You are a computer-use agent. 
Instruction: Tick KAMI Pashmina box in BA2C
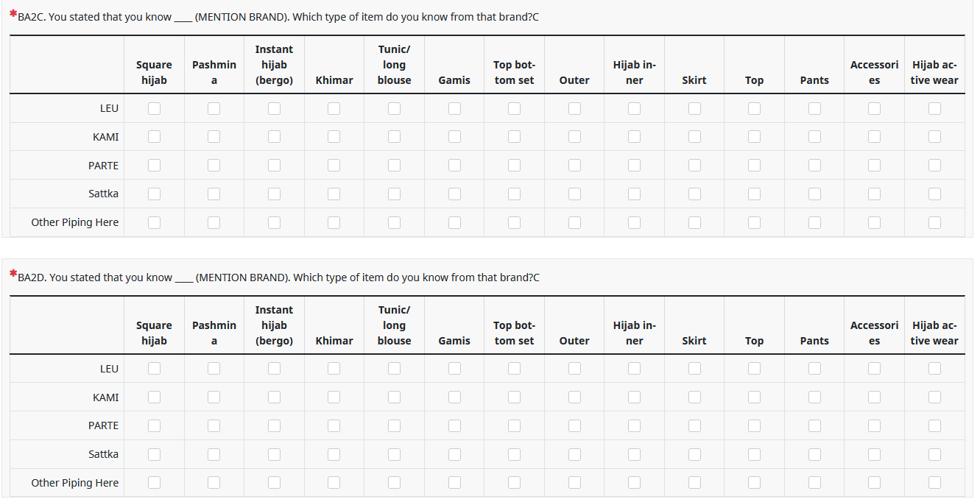click(x=214, y=136)
